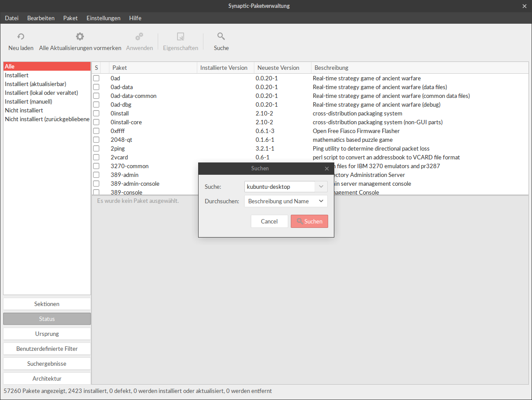532x400 pixels.
Task: Select Nicht installiert (zurückgebliebene filter
Action: point(47,119)
